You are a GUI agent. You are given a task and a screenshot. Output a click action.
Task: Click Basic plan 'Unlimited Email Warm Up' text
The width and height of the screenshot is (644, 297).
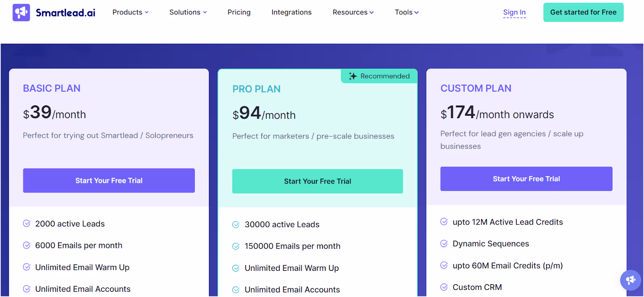tap(83, 268)
